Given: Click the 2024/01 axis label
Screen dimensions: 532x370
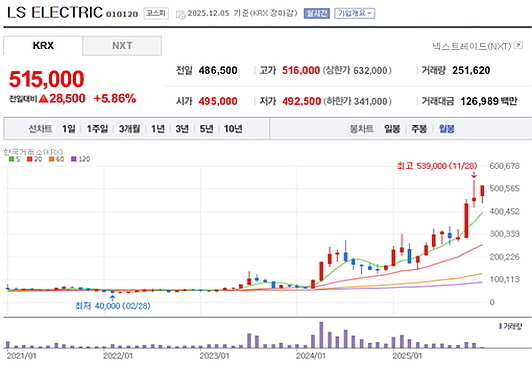Looking at the screenshot, I should (310, 356).
